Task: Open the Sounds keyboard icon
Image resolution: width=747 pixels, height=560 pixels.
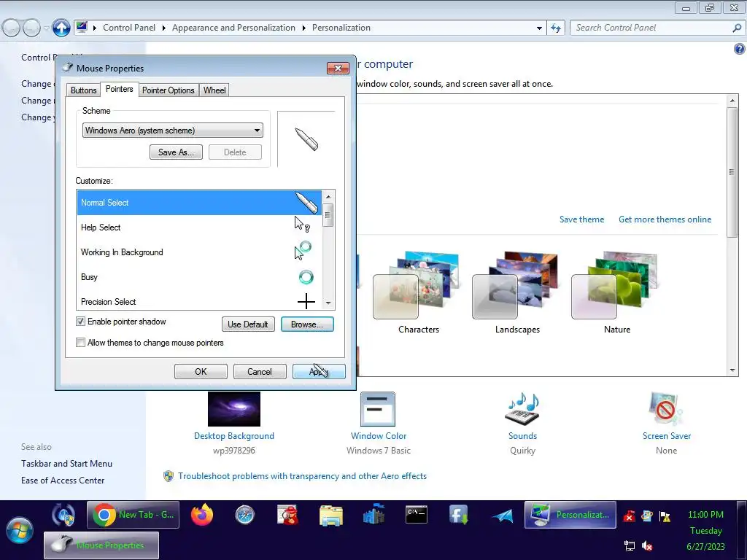Action: point(522,408)
